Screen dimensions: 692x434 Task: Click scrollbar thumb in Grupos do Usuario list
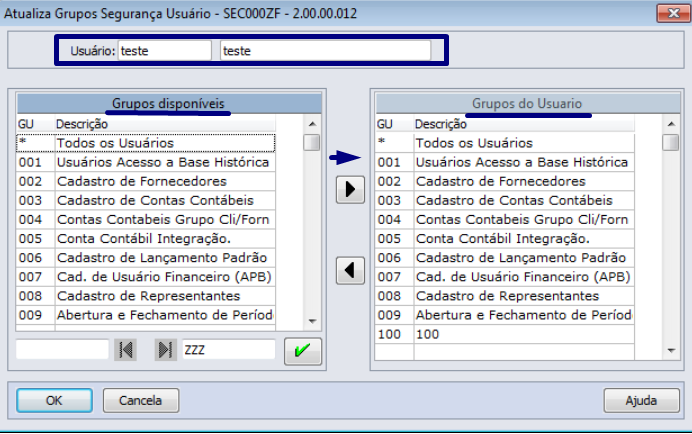(671, 143)
